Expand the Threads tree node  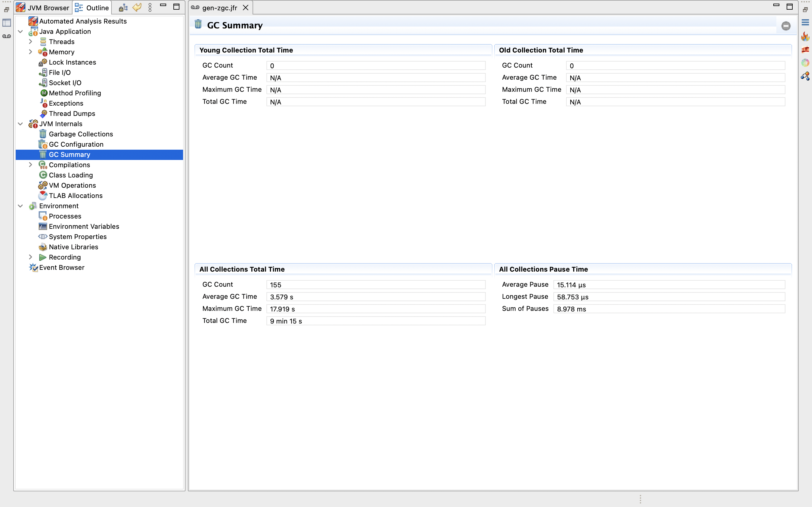(x=31, y=42)
